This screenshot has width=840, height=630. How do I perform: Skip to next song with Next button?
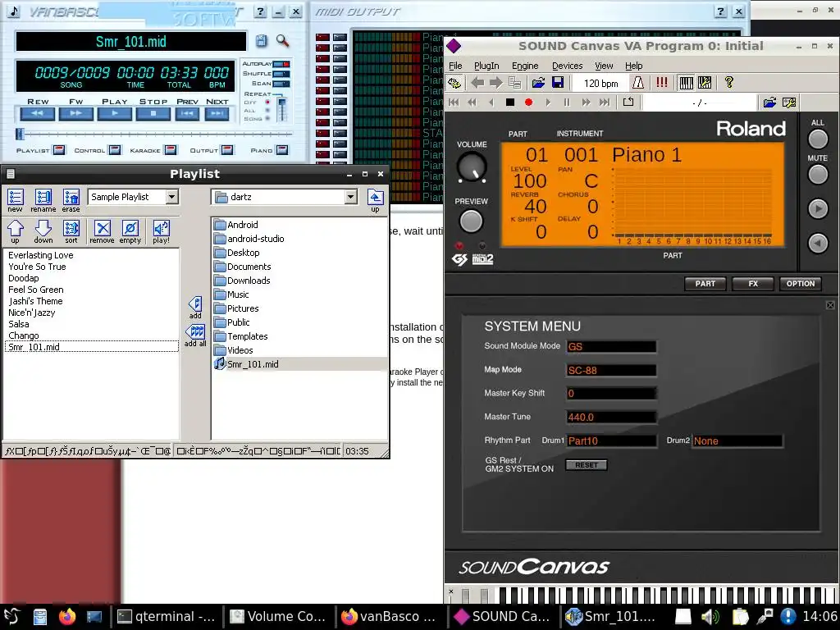tap(217, 113)
